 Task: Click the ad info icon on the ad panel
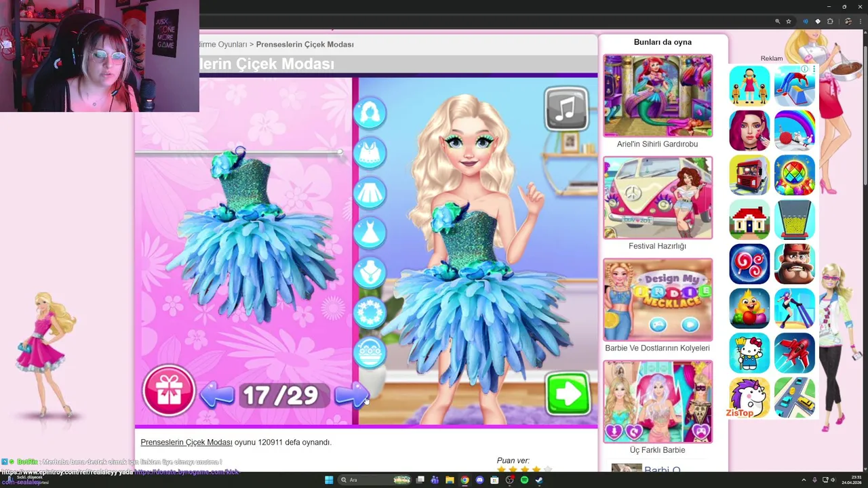tap(805, 69)
